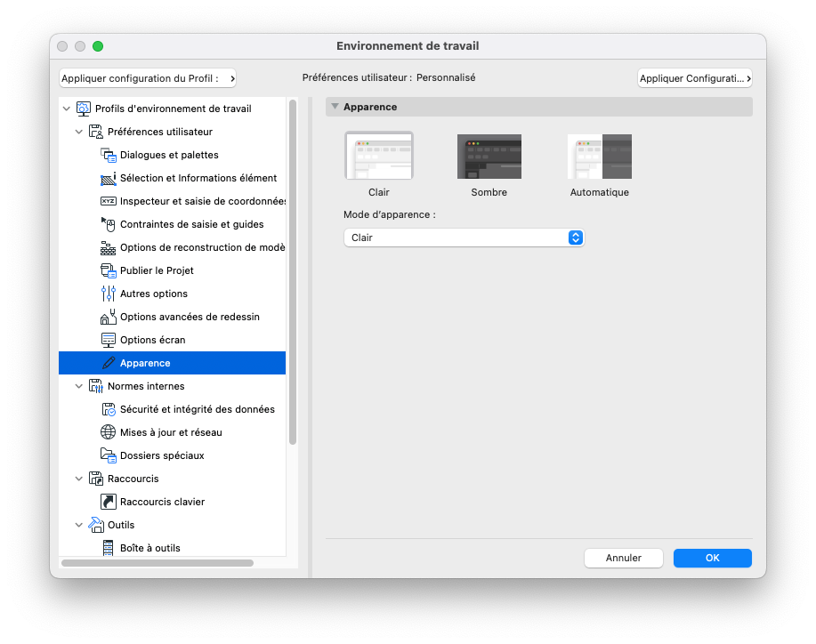Click the Sécurité et intégrité des données icon
816x644 pixels.
click(109, 409)
